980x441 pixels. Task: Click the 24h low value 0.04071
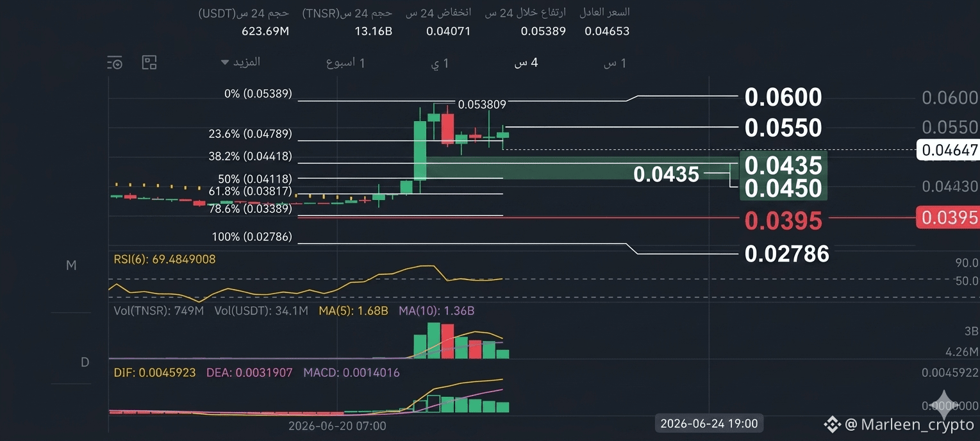[x=449, y=31]
